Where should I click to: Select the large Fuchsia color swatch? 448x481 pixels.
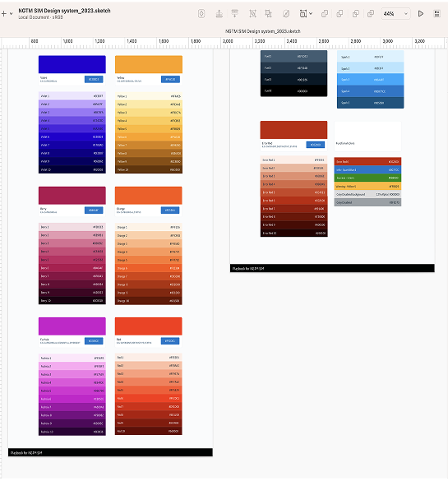pyautogui.click(x=72, y=326)
